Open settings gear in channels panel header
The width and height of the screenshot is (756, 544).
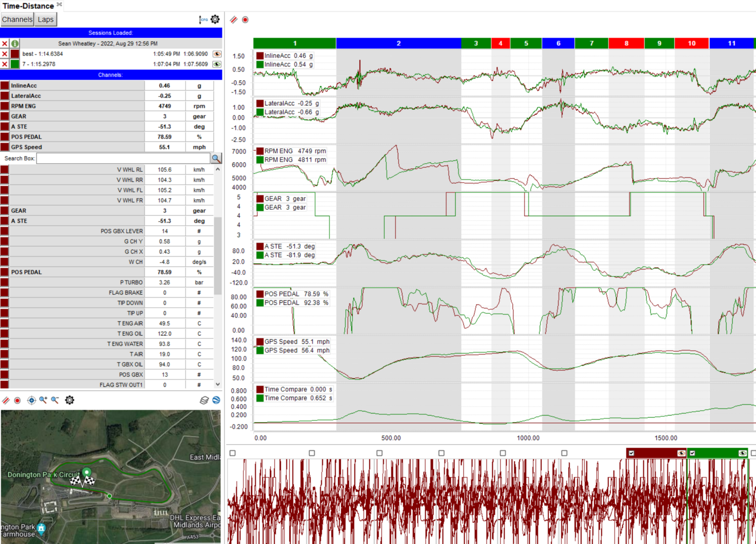click(x=215, y=19)
